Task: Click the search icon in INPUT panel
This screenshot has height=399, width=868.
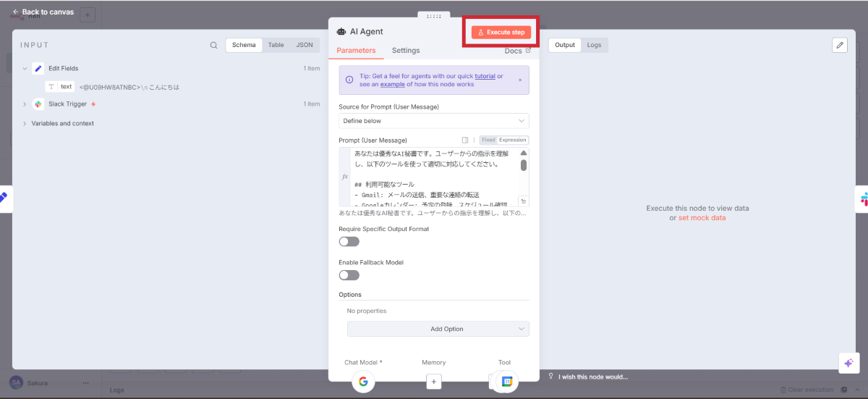Action: (213, 45)
